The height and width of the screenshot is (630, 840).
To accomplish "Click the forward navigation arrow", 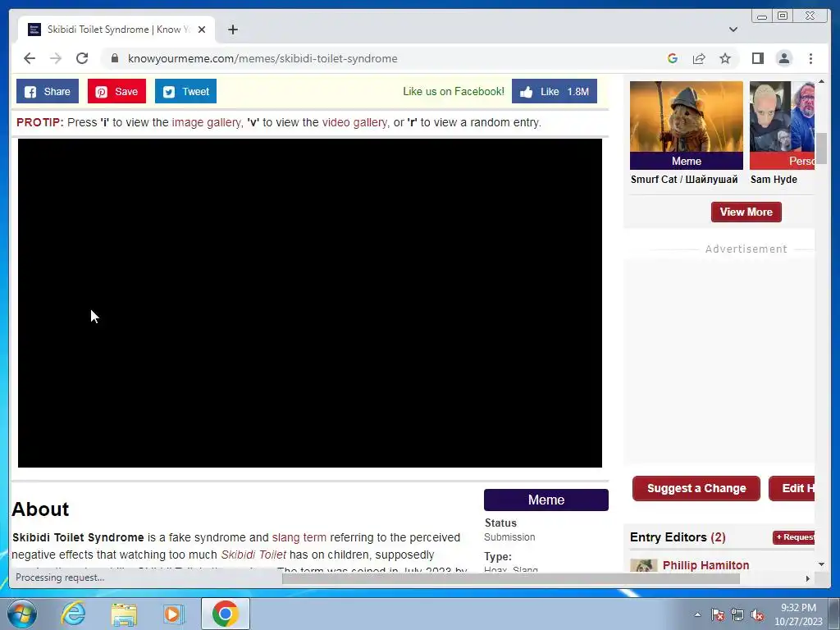I will tap(56, 58).
